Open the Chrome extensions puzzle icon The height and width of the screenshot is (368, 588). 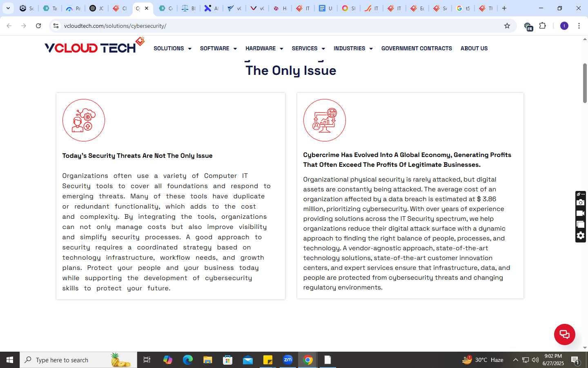tap(542, 26)
